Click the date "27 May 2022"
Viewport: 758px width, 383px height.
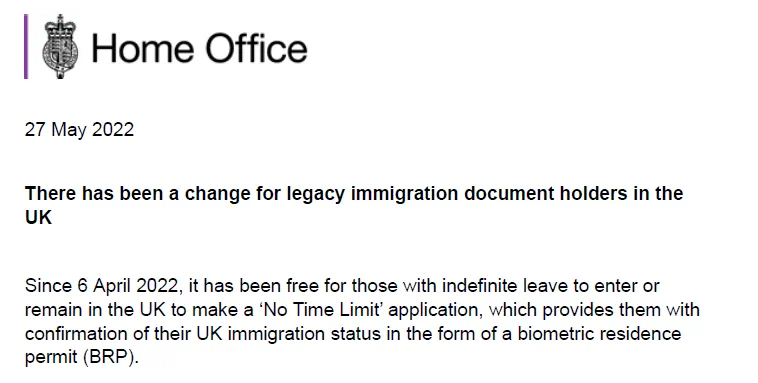(79, 130)
